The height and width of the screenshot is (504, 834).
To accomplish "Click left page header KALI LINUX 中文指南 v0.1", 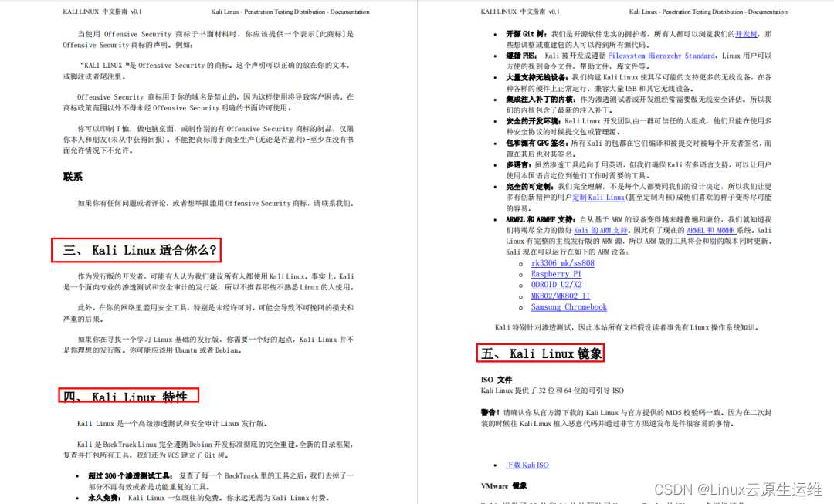I will point(102,12).
